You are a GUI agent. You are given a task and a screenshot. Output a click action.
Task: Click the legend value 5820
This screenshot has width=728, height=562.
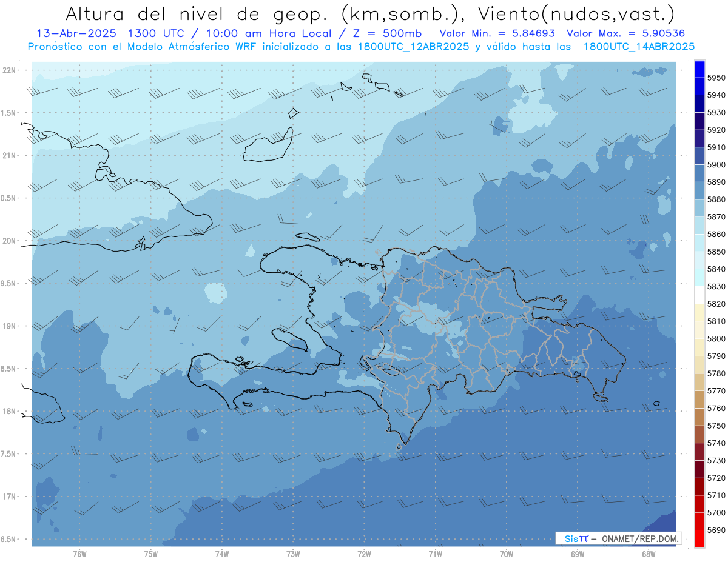pos(716,304)
